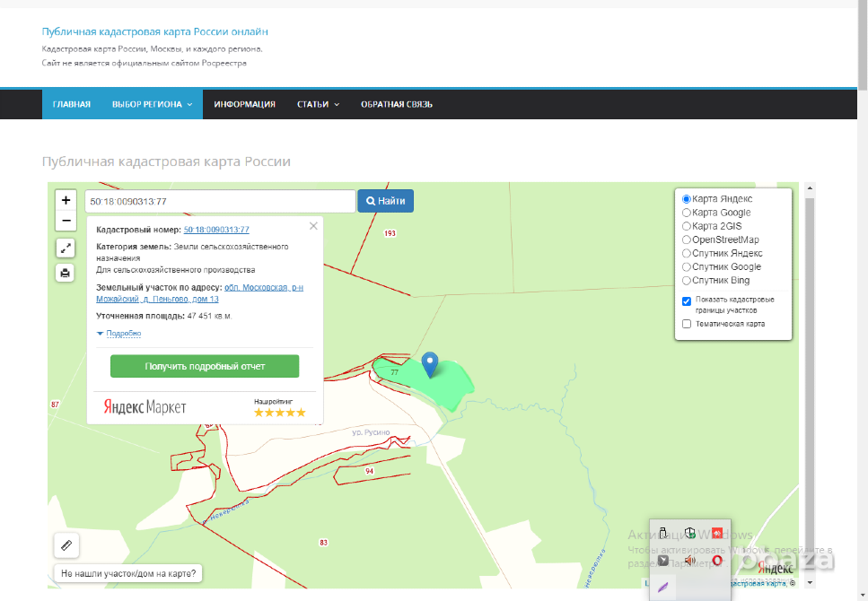
Task: Go to the Информация menu item
Action: click(244, 104)
